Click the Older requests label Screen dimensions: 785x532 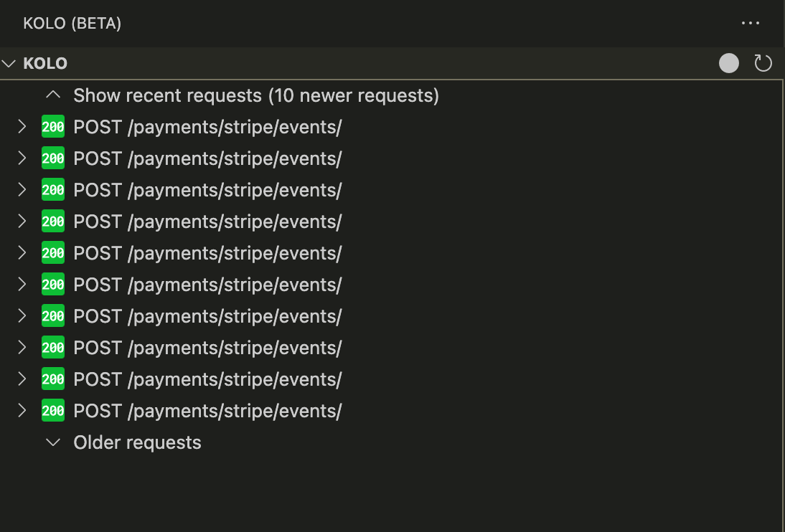tap(137, 442)
